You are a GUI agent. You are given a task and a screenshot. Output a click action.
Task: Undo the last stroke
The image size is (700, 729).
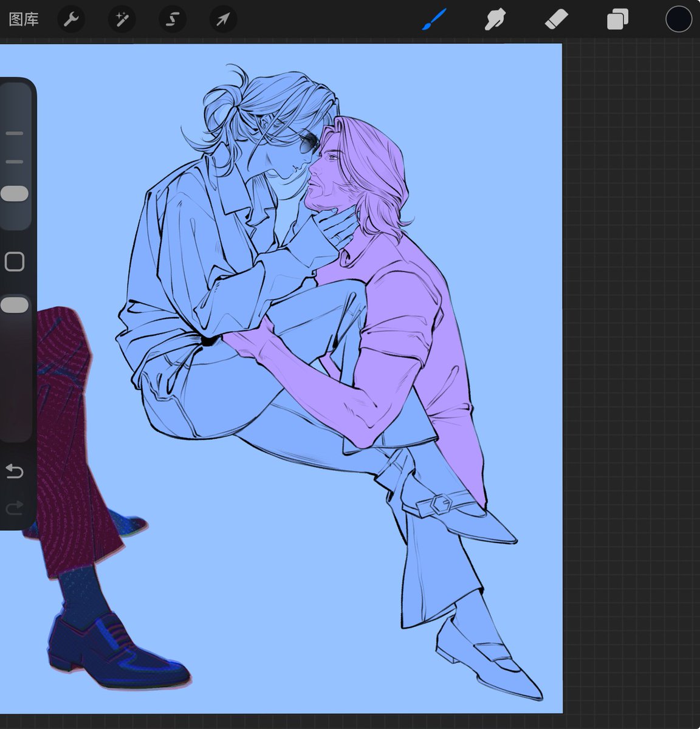click(15, 471)
